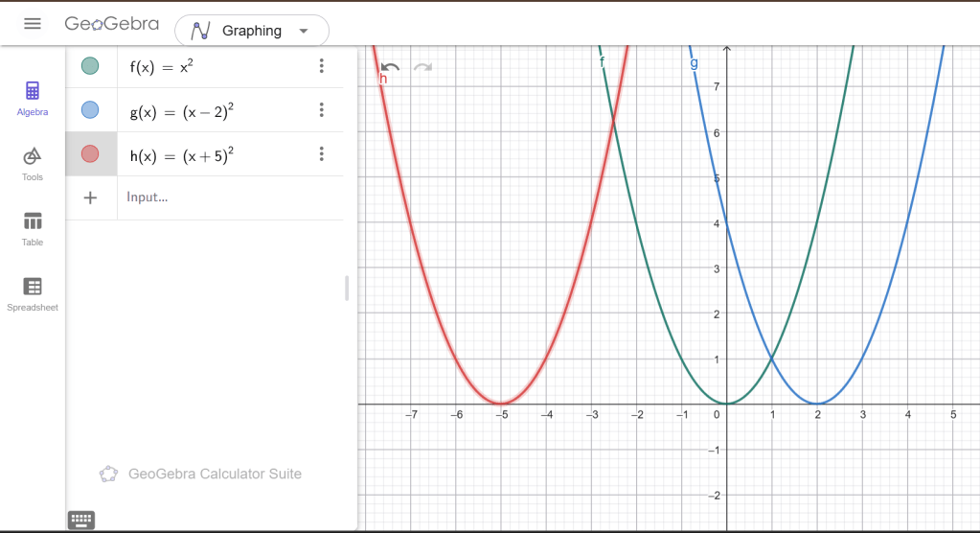Select the h(x) = (x+5)² expression
The image size is (980, 533).
pos(182,155)
